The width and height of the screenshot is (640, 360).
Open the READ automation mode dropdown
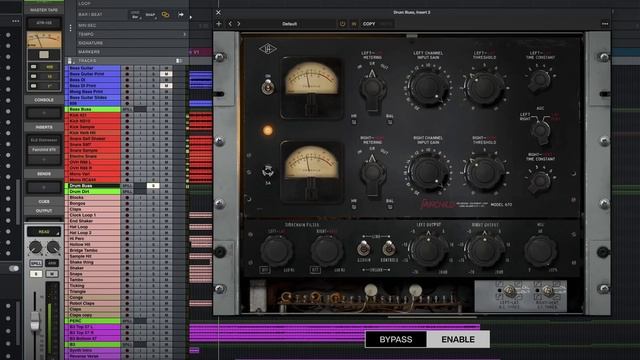tap(44, 232)
